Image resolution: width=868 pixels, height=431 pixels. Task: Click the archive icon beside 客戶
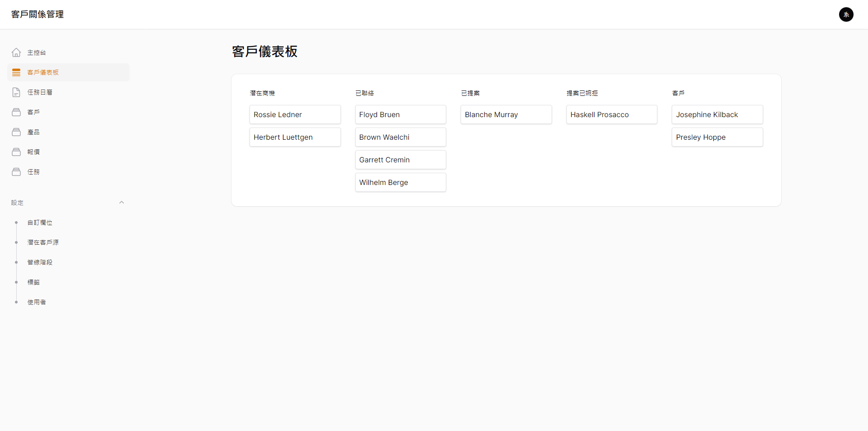[x=16, y=112]
